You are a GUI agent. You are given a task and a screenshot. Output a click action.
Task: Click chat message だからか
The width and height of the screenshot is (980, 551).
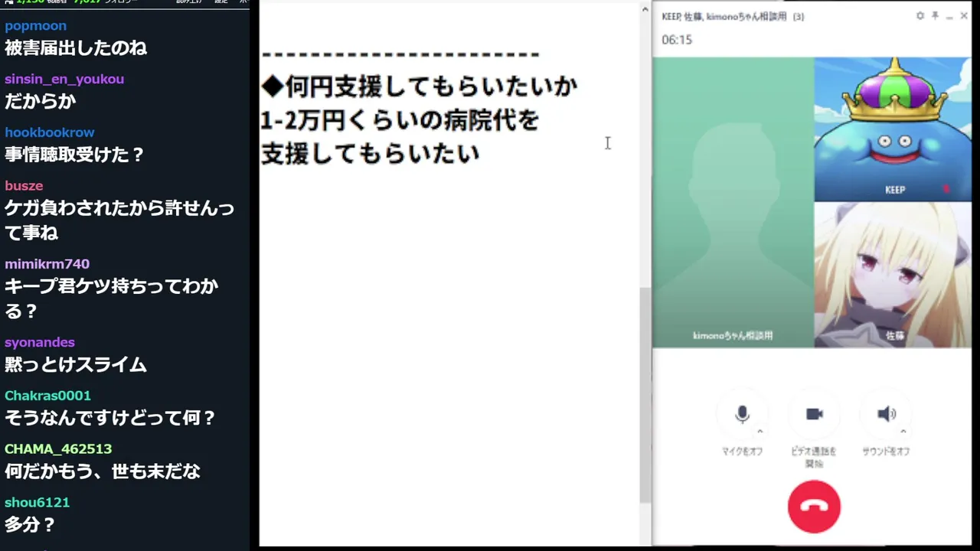pos(40,101)
